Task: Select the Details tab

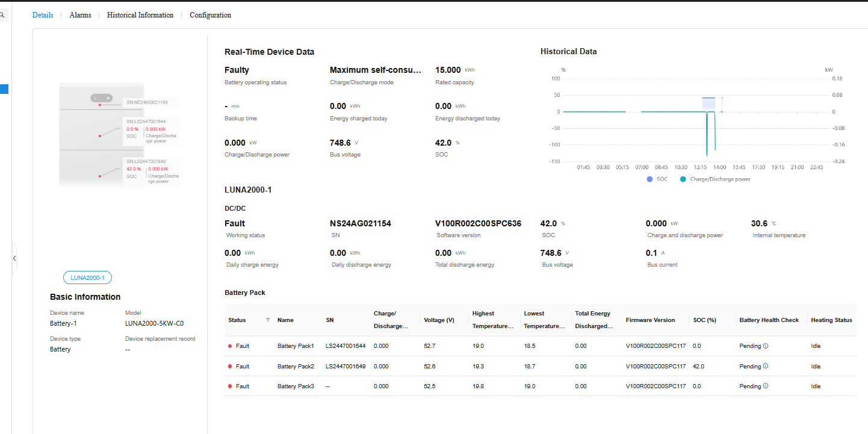Action: click(43, 15)
